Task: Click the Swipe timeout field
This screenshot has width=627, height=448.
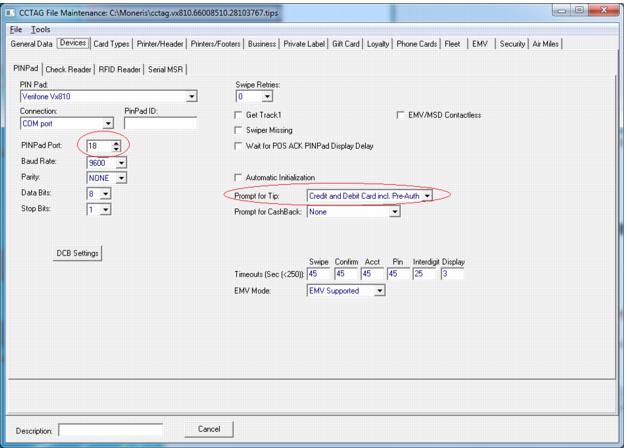Action: click(x=317, y=274)
